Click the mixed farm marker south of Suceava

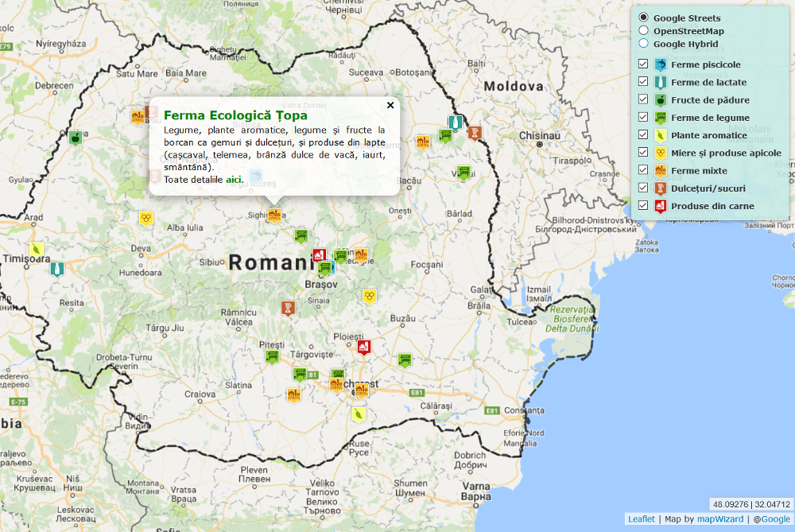click(x=423, y=142)
